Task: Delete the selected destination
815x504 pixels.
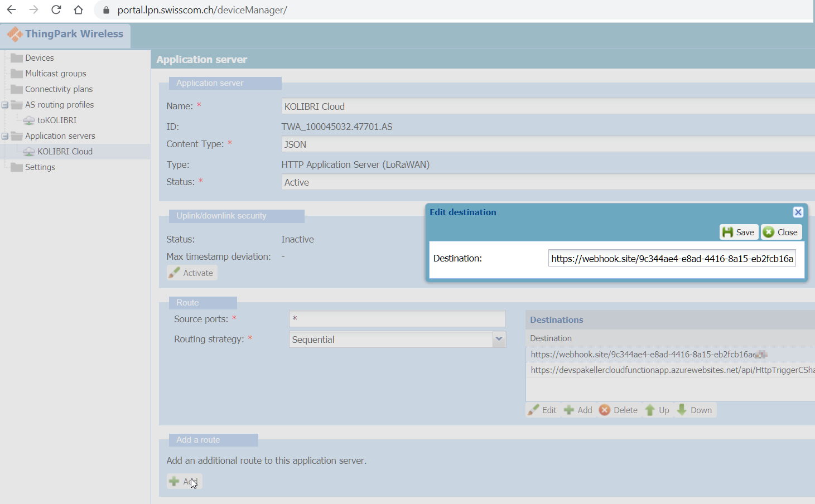Action: 618,410
